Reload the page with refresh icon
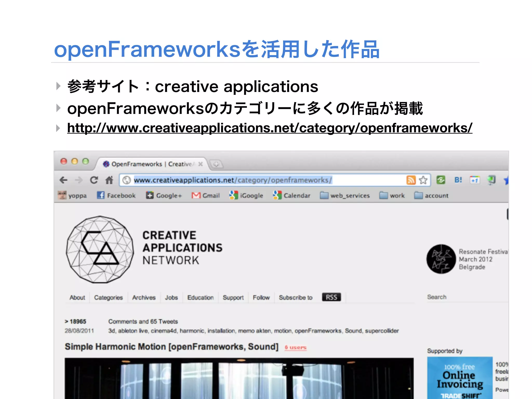 tap(94, 180)
